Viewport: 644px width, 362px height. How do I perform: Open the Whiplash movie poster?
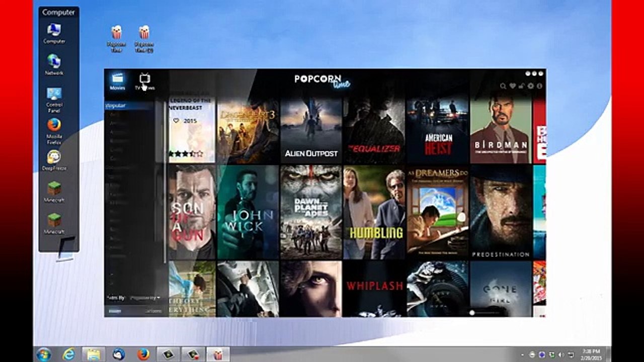click(x=374, y=289)
